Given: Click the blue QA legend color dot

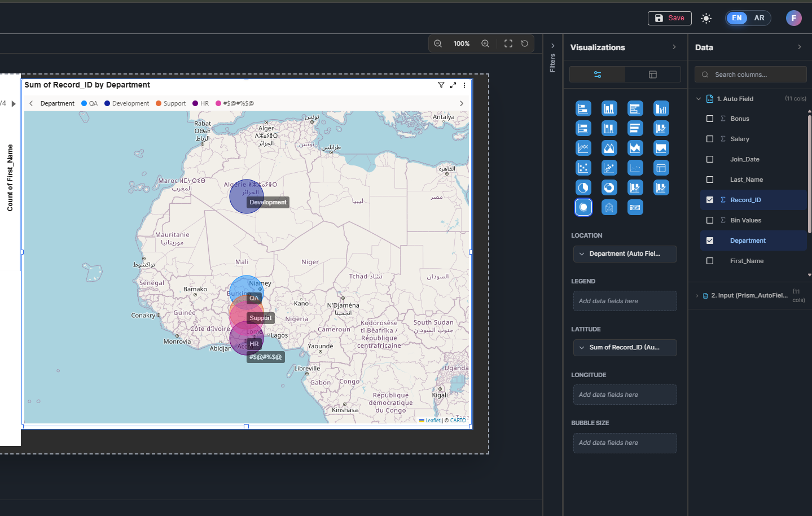Looking at the screenshot, I should (84, 103).
